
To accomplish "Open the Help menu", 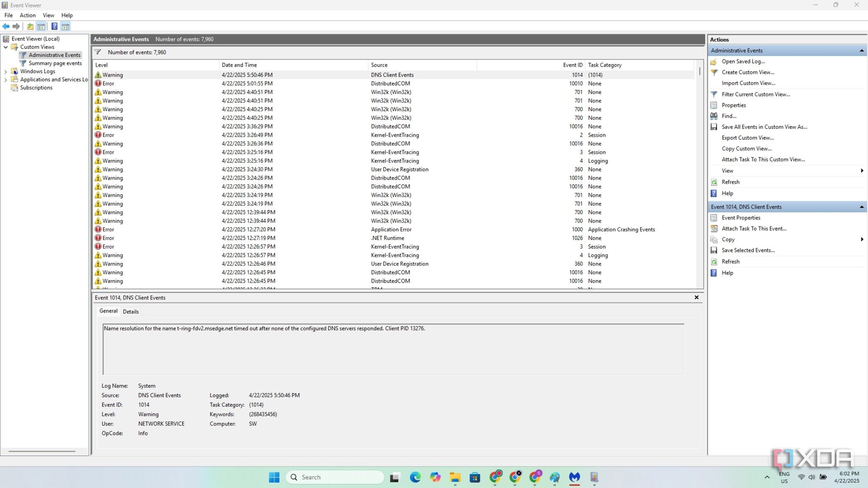I will click(x=67, y=15).
